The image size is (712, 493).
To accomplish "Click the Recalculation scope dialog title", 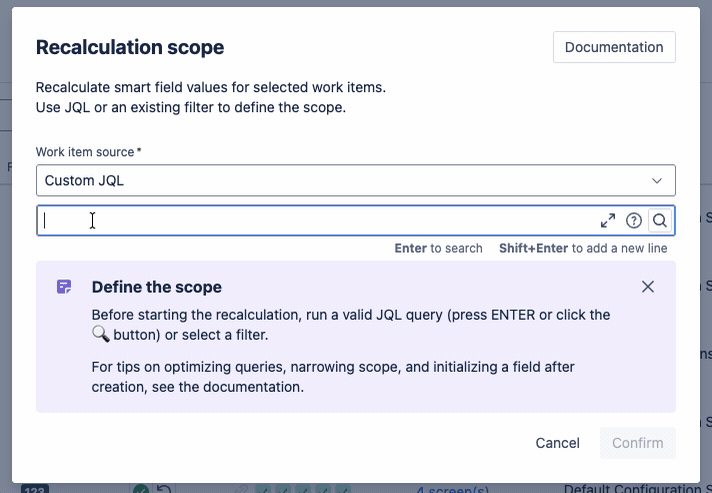I will (130, 47).
